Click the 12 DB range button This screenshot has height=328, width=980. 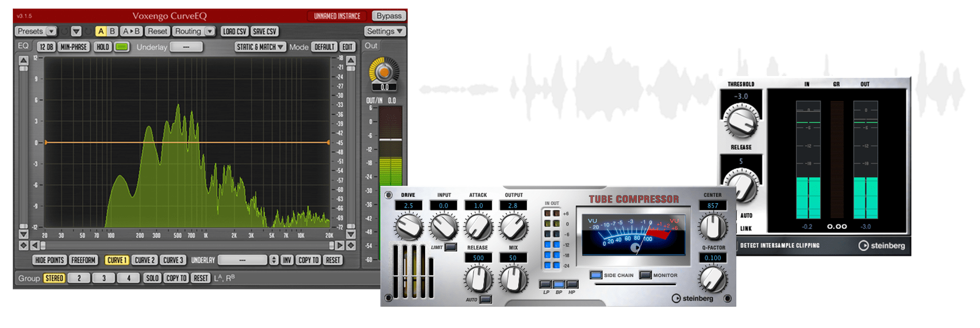[47, 47]
